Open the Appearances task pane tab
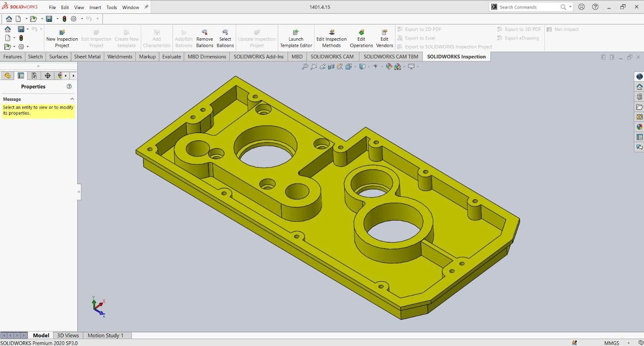The height and width of the screenshot is (346, 644). pyautogui.click(x=639, y=127)
